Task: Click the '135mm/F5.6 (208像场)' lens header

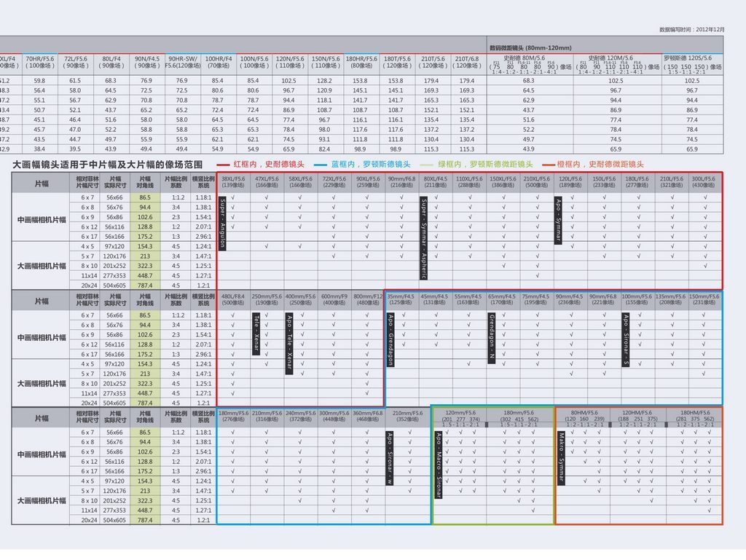Action: (x=670, y=299)
